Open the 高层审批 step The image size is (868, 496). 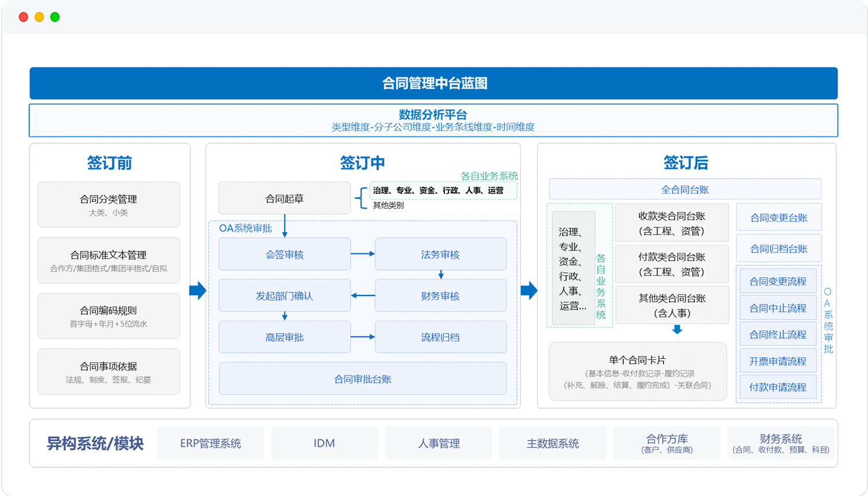pos(285,337)
